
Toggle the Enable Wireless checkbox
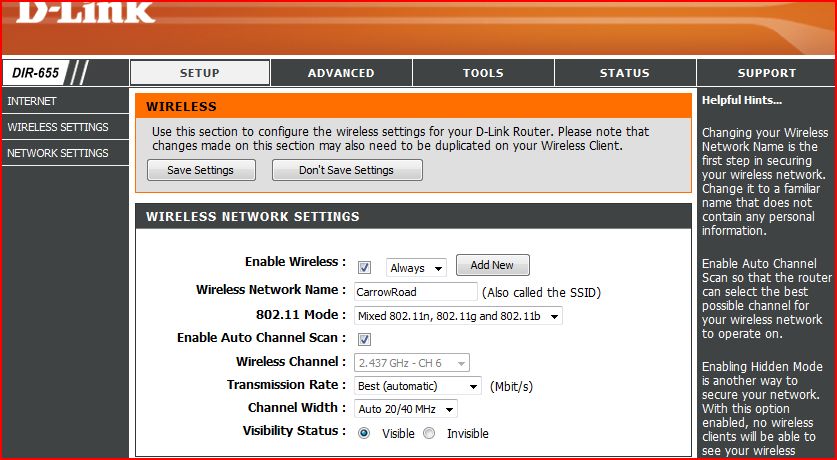[365, 267]
